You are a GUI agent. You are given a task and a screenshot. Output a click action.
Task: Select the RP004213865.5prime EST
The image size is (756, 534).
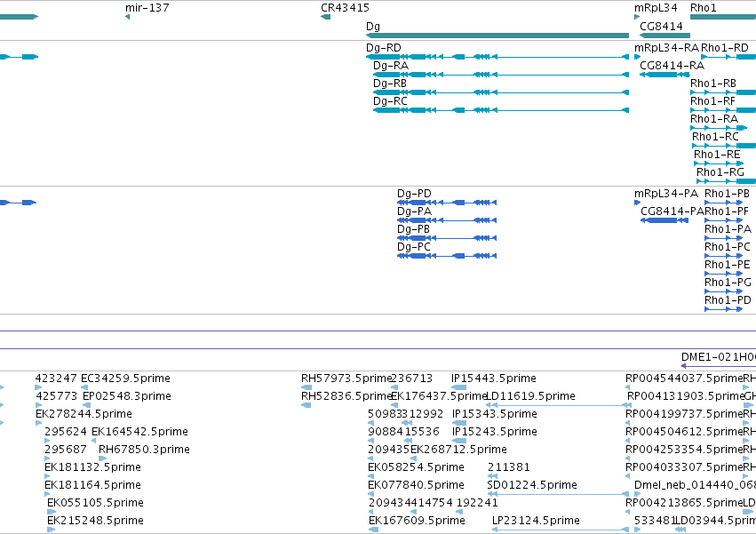point(628,513)
